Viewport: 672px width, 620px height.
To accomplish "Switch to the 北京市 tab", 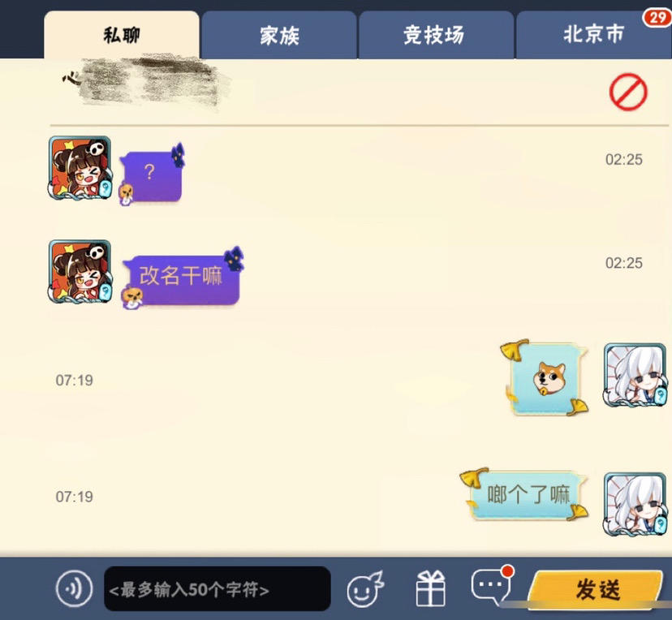I will pyautogui.click(x=593, y=35).
